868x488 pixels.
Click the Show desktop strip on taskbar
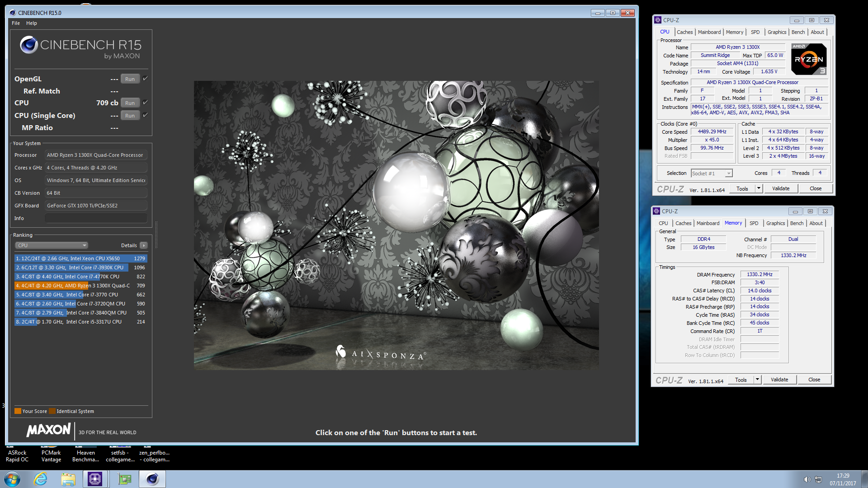coord(865,479)
